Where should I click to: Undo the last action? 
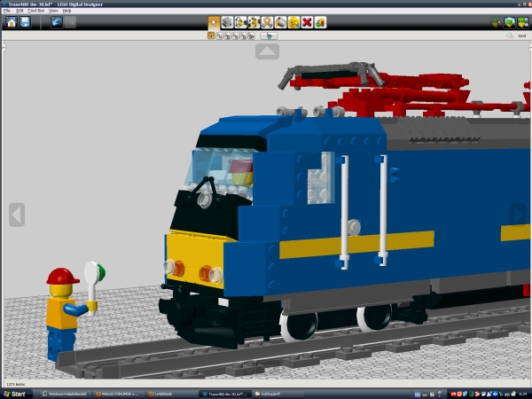click(x=57, y=22)
